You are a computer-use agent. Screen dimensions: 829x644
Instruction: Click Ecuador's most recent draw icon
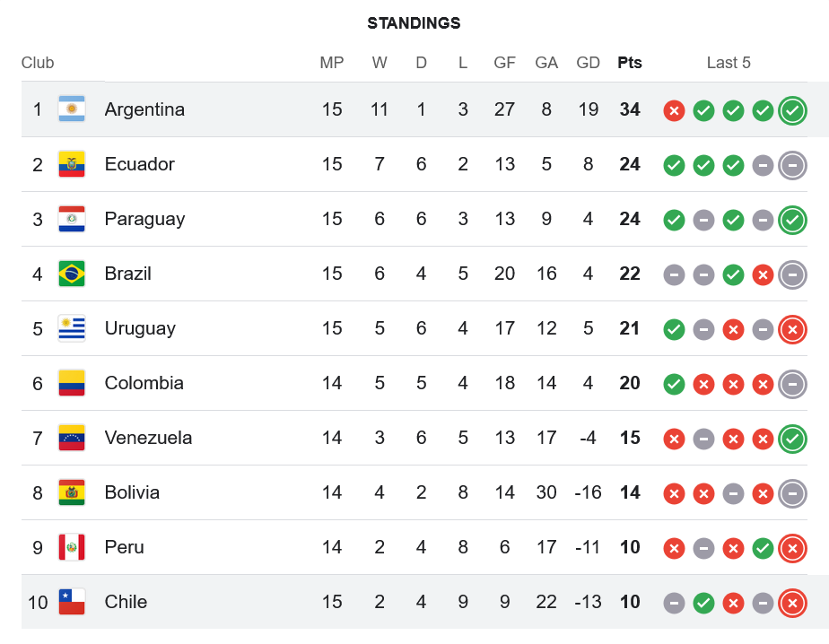pyautogui.click(x=791, y=165)
